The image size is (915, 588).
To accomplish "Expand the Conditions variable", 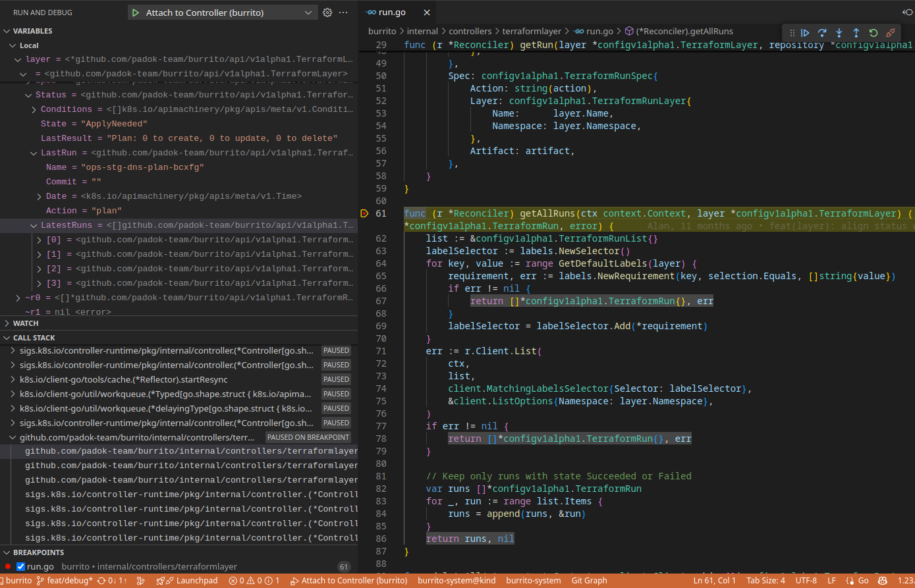I will pos(33,109).
